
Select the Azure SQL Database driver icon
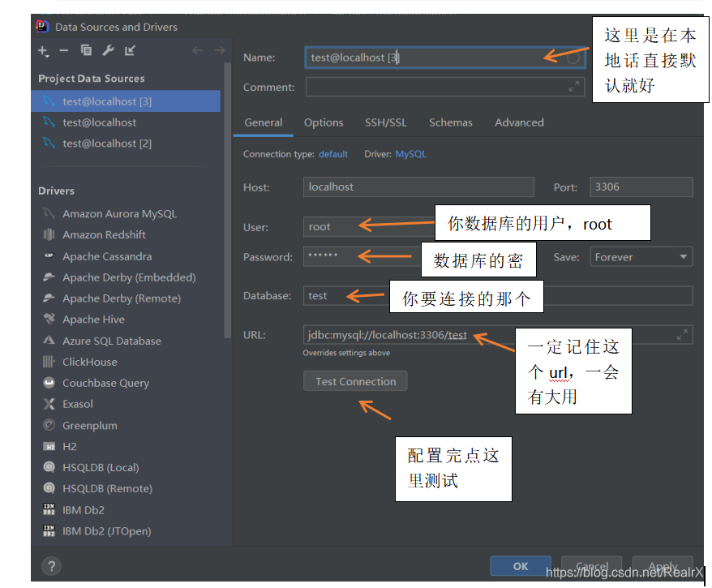tap(49, 340)
